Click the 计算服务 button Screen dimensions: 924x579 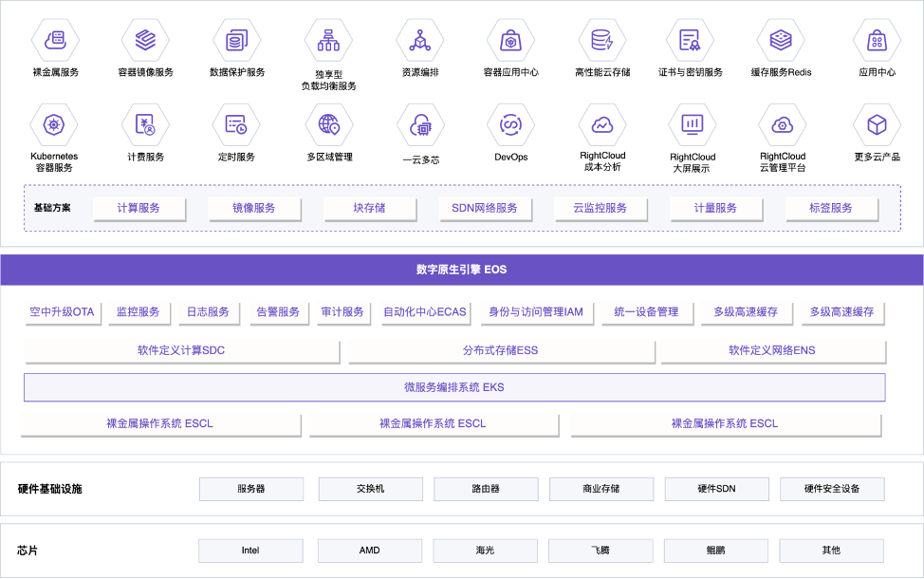pyautogui.click(x=139, y=208)
